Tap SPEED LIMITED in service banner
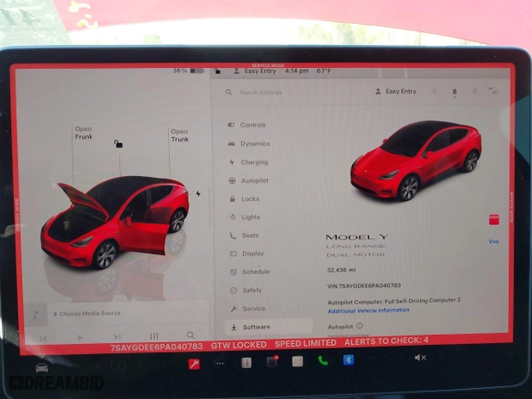532x399 pixels. 305,343
